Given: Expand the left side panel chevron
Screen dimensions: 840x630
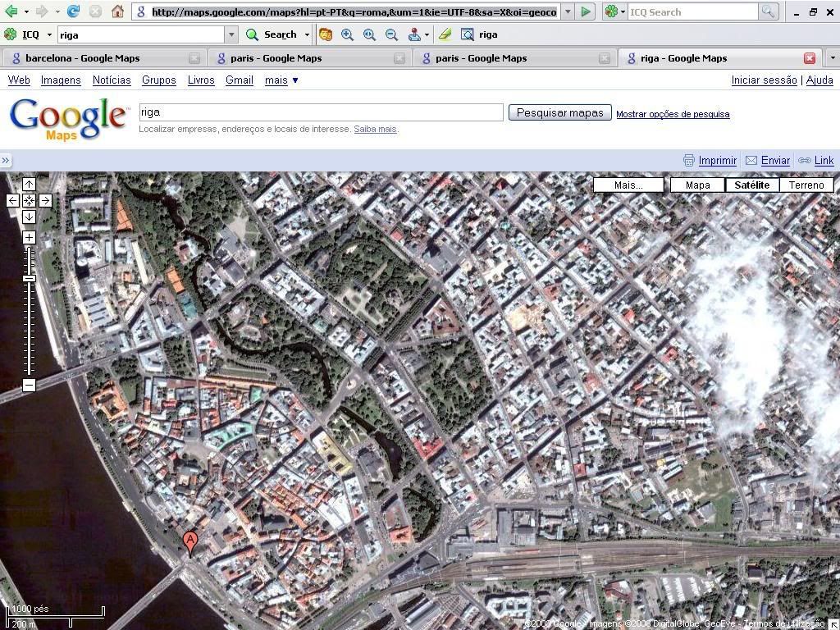Looking at the screenshot, I should coord(6,161).
